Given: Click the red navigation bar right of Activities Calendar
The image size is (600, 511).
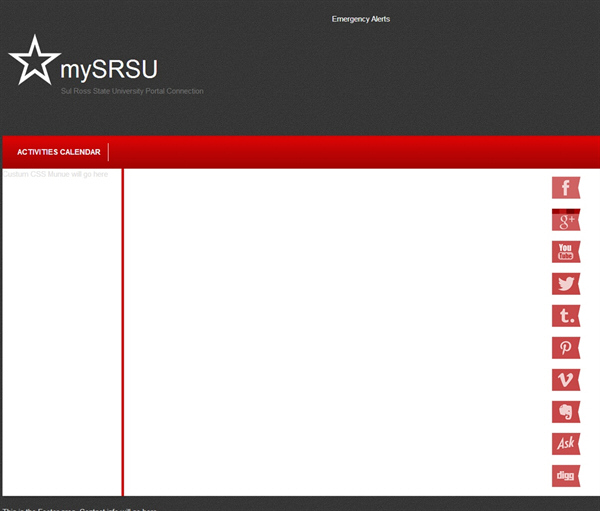Looking at the screenshot, I should pyautogui.click(x=350, y=152).
